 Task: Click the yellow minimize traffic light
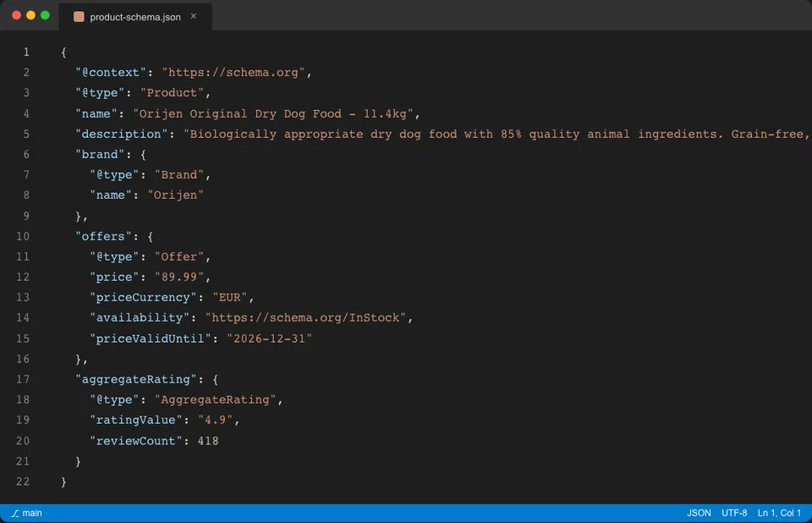coord(31,14)
